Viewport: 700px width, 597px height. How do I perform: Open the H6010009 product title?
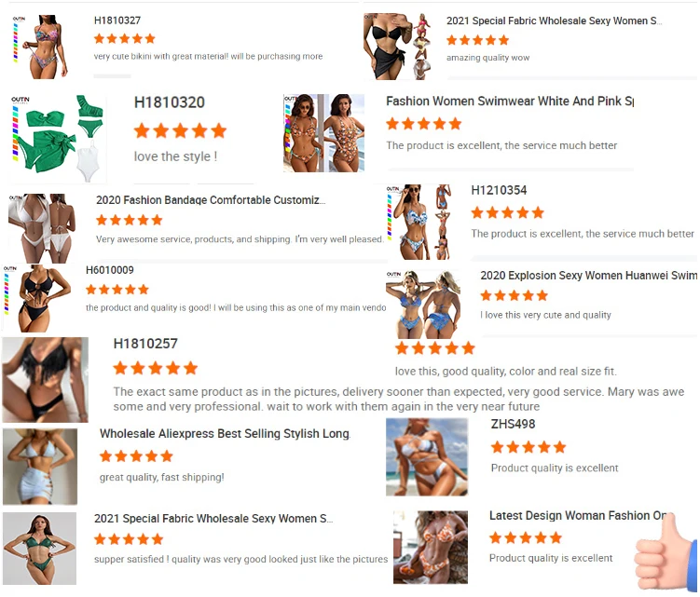110,270
